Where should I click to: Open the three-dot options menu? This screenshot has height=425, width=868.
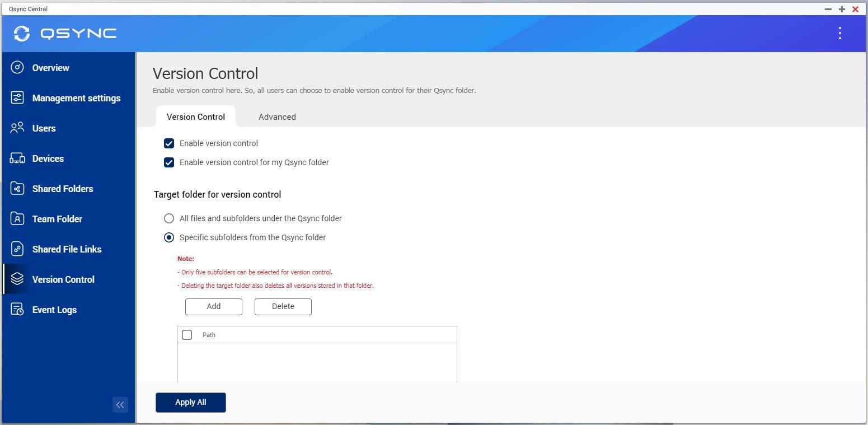click(839, 33)
